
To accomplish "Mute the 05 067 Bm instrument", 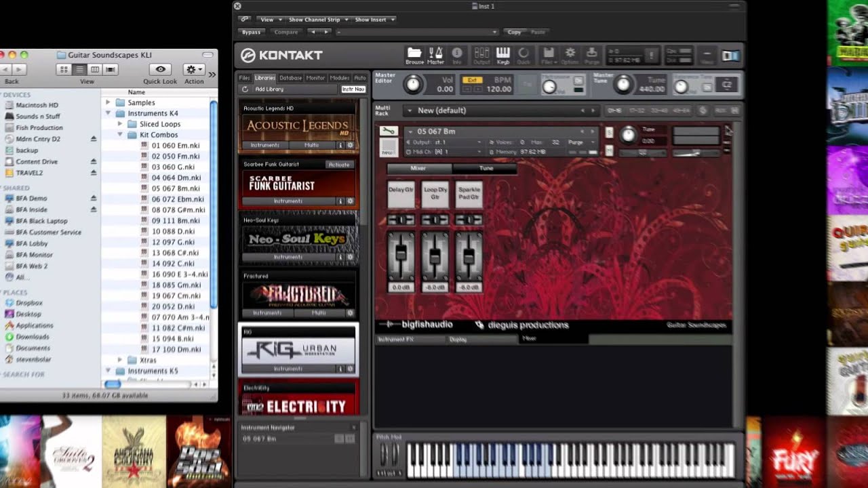I will (609, 150).
